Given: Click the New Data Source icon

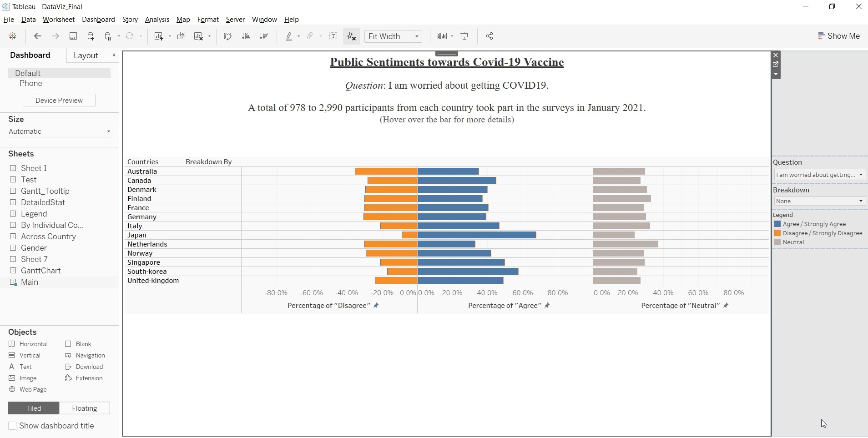Looking at the screenshot, I should point(91,36).
